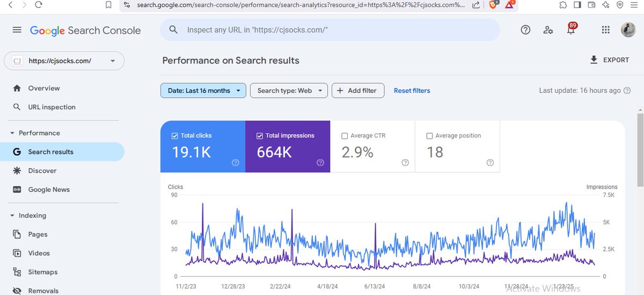Click the help icon on the Average CTR card

click(x=405, y=163)
